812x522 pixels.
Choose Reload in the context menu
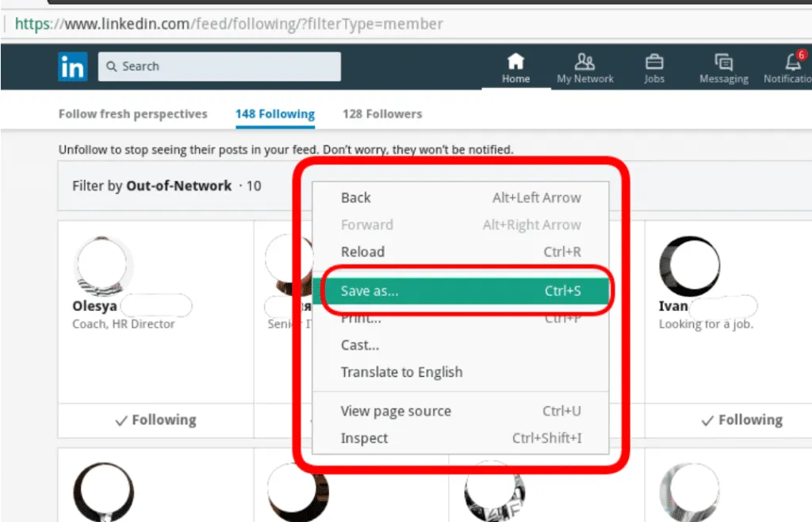(461, 251)
